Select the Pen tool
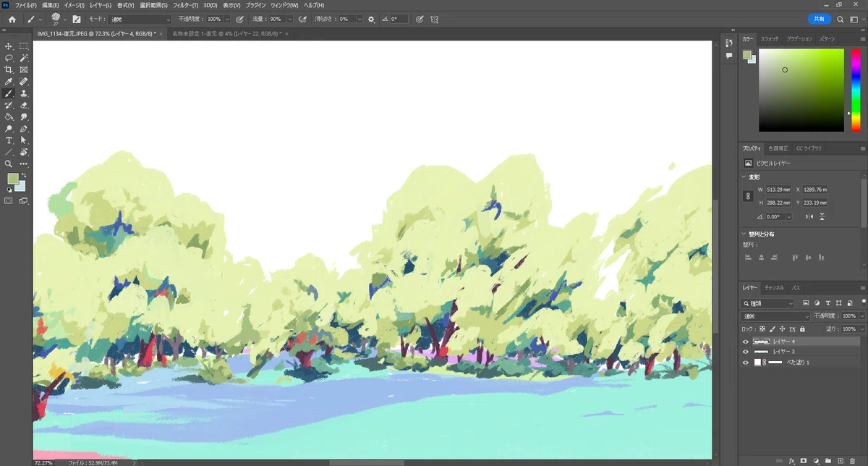 pos(24,129)
